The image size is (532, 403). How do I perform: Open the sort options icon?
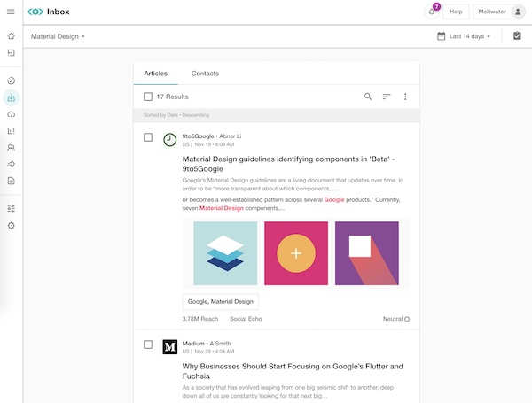(387, 97)
